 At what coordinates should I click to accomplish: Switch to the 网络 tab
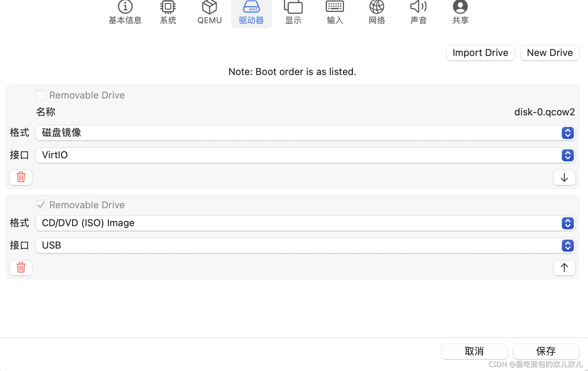coord(377,13)
